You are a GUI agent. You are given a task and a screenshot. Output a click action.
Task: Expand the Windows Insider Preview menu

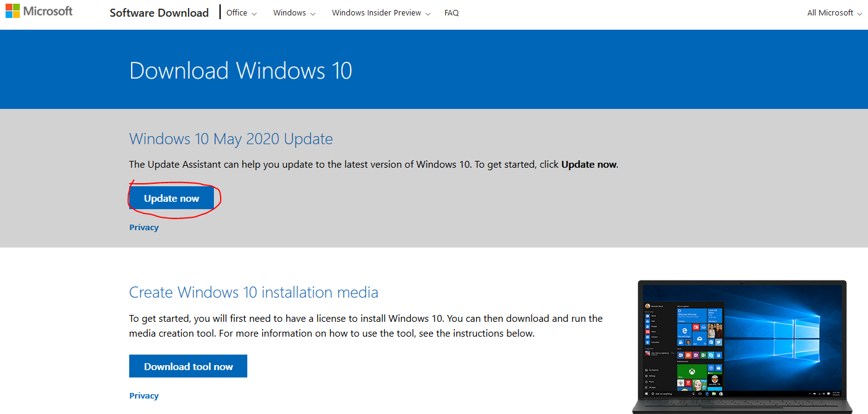(381, 13)
